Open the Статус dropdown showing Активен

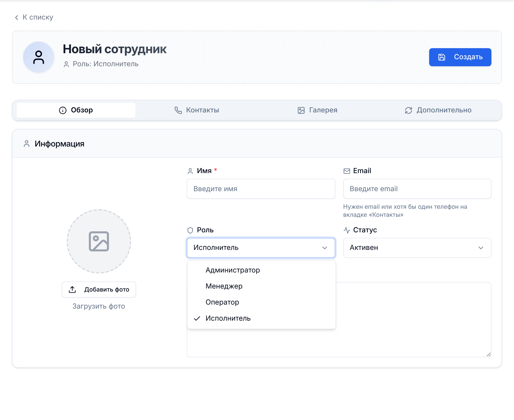tap(417, 248)
